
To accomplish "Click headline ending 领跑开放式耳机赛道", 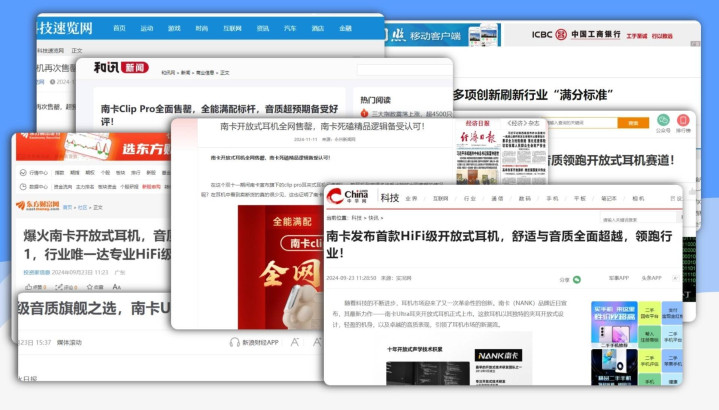I will [611, 160].
